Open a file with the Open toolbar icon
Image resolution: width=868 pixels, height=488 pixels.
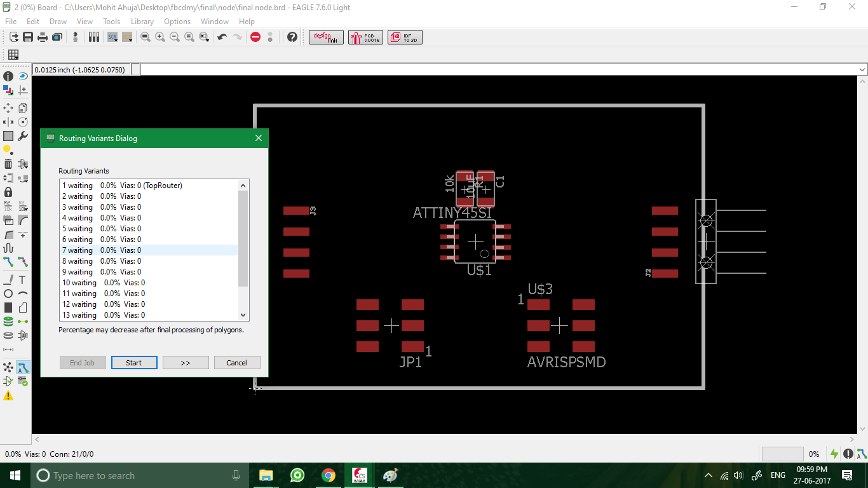[14, 37]
